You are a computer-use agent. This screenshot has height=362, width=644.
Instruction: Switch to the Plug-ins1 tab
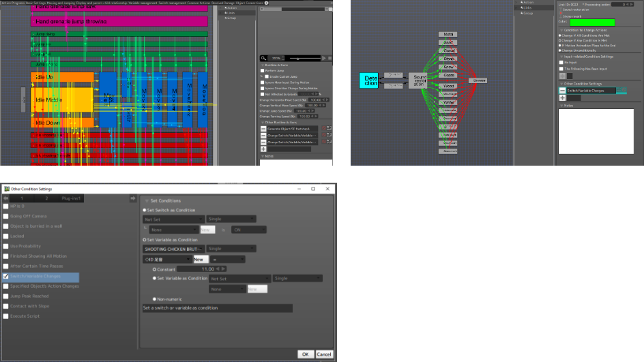coord(72,198)
